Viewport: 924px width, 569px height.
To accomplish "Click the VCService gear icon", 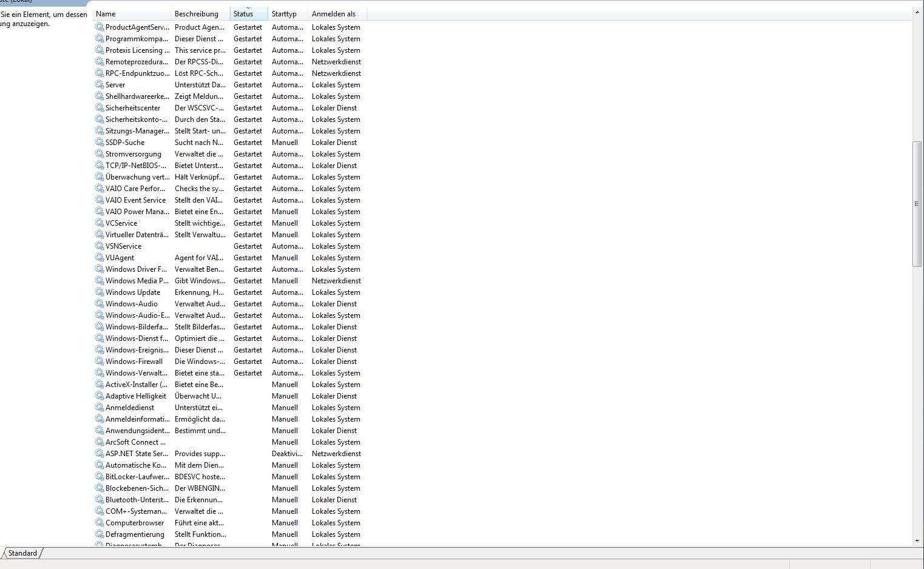I will pos(99,223).
